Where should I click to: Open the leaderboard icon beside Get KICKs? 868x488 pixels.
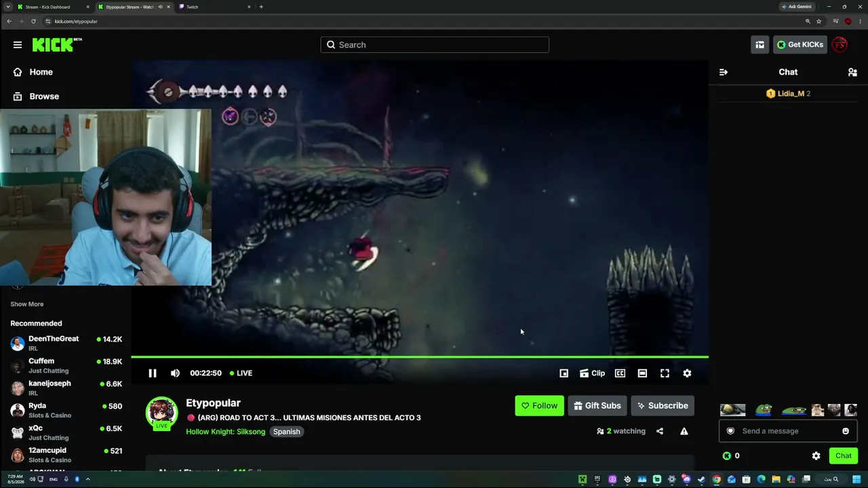[759, 45]
